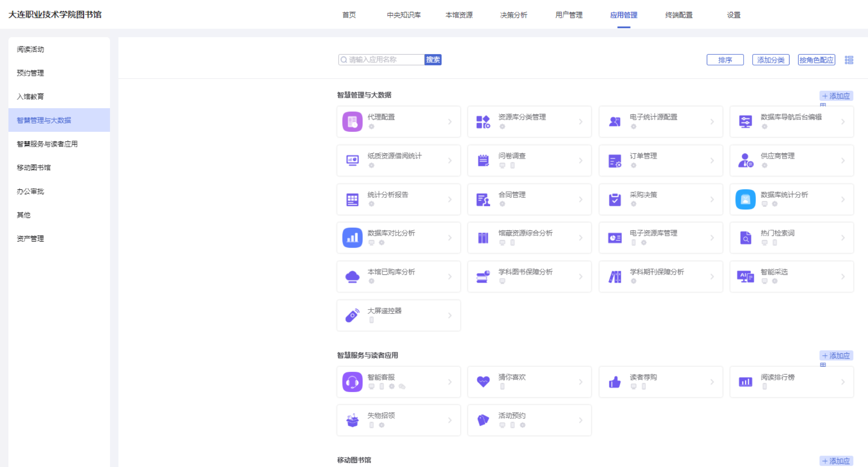Open the 决策分析 top tab
The width and height of the screenshot is (868, 467).
tap(513, 15)
